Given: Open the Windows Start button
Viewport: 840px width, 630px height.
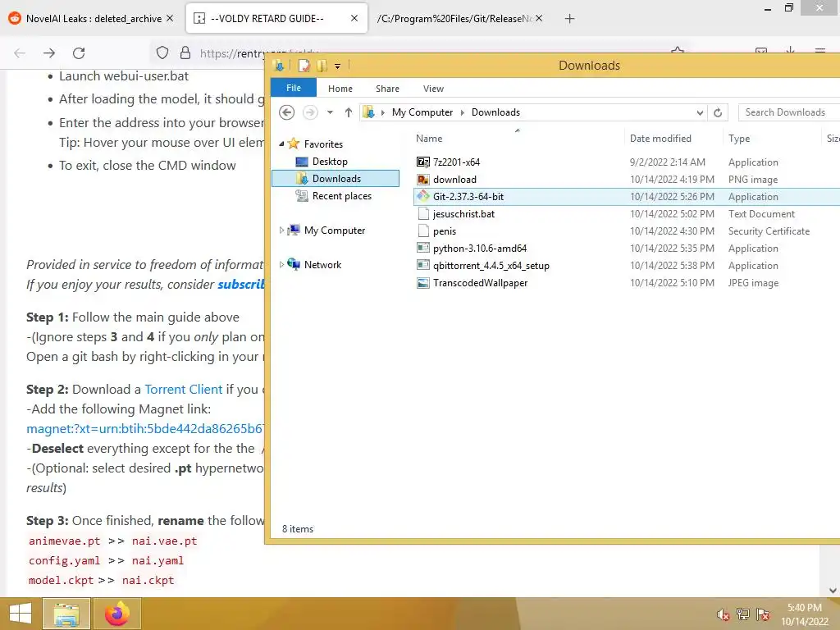Looking at the screenshot, I should point(21,614).
